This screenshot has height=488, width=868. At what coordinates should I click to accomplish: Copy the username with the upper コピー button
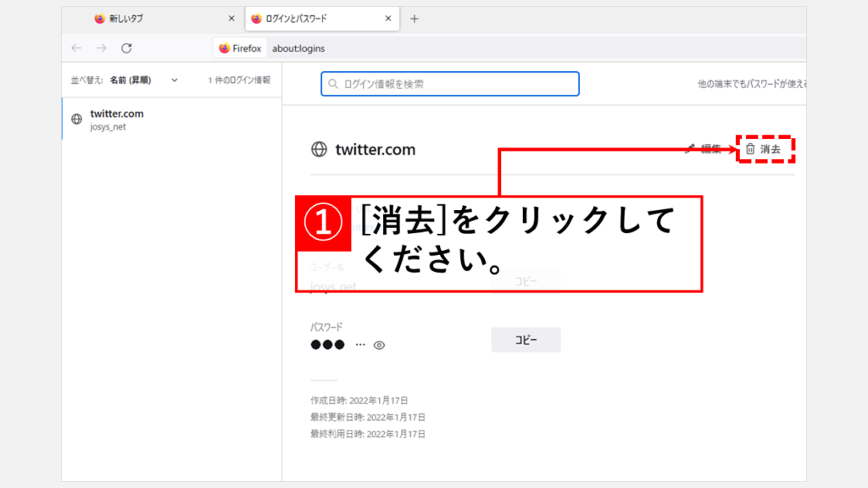pos(526,281)
